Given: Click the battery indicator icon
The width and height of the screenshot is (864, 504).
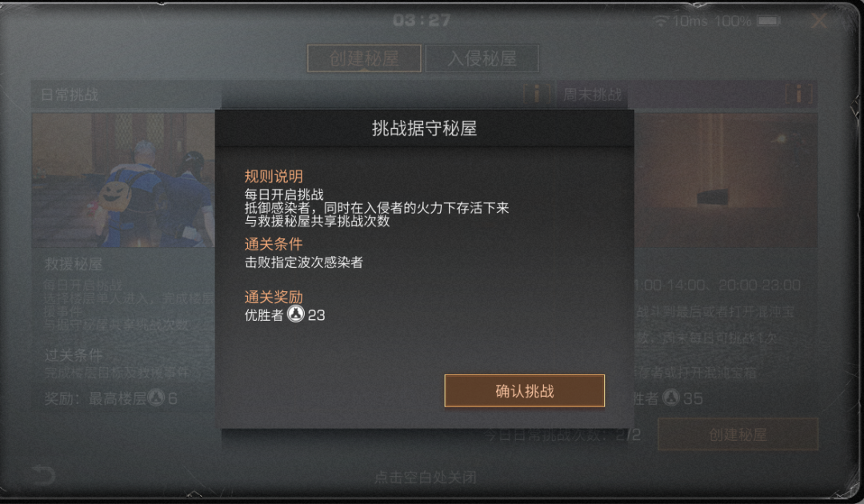Looking at the screenshot, I should pyautogui.click(x=769, y=21).
